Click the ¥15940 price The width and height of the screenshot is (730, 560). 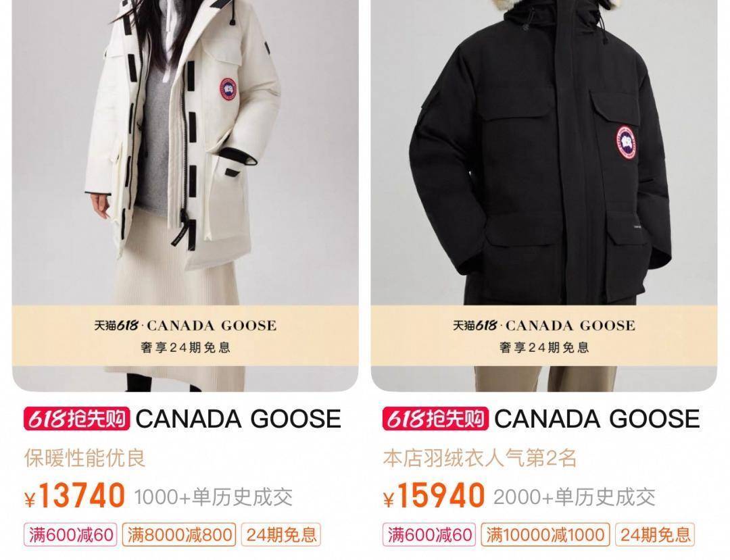[x=434, y=496]
